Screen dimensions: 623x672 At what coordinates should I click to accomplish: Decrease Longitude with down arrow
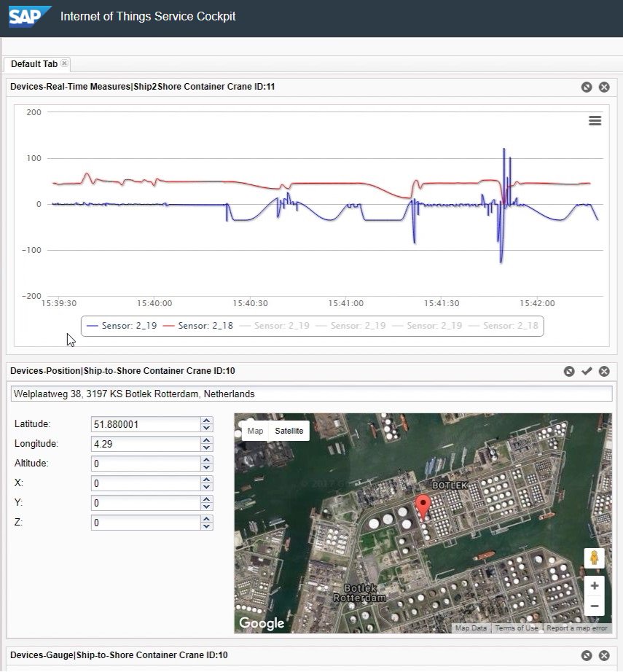(206, 448)
